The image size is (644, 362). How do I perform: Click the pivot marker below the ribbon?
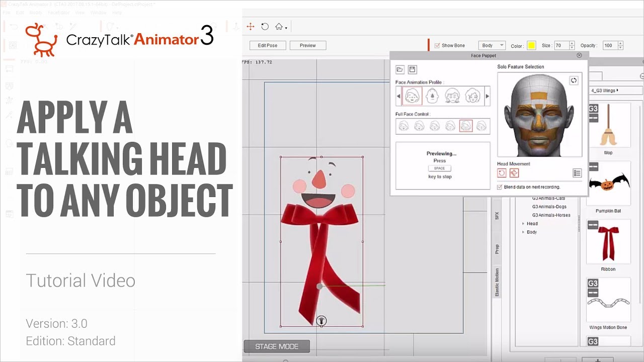[x=321, y=321]
